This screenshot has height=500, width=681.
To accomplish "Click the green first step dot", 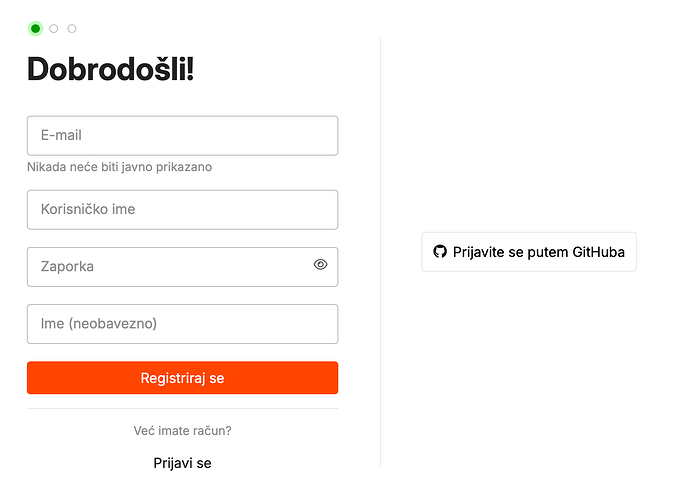I will tap(36, 29).
